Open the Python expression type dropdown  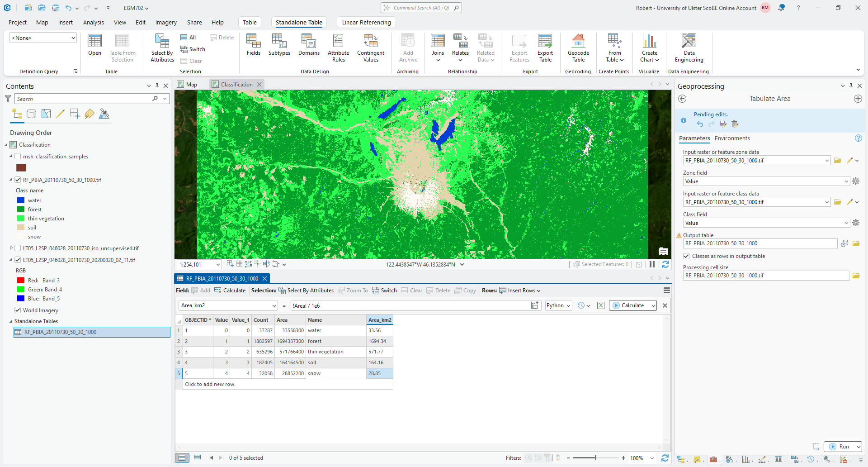coord(558,305)
